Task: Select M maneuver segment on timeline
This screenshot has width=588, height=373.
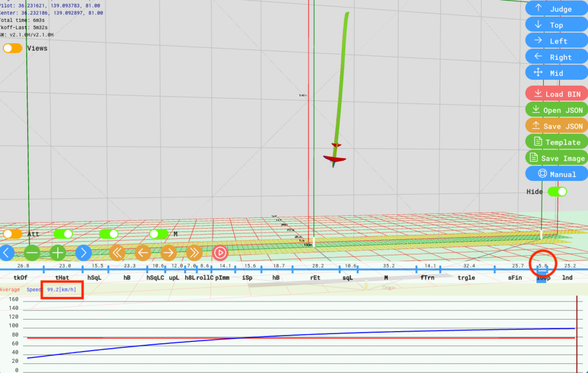Action: click(386, 278)
